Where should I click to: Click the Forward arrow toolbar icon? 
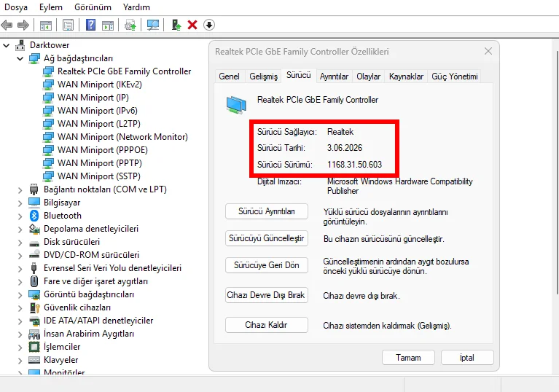[23, 25]
